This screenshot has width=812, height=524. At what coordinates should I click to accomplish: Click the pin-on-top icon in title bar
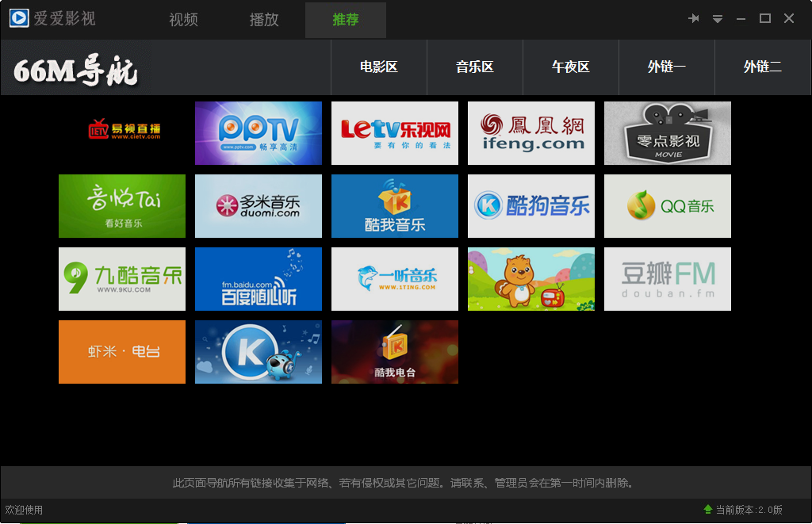tap(693, 19)
